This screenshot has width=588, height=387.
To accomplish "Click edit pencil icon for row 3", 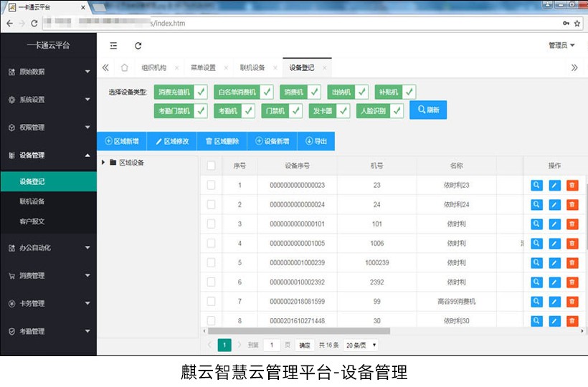I will 554,224.
